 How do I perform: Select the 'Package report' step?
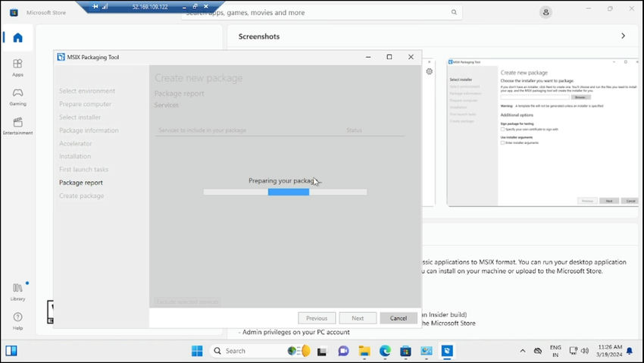[81, 183]
